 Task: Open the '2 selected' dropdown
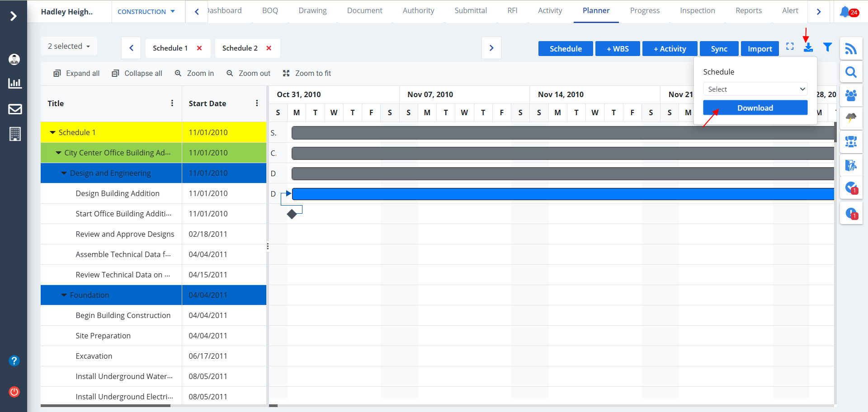click(69, 46)
